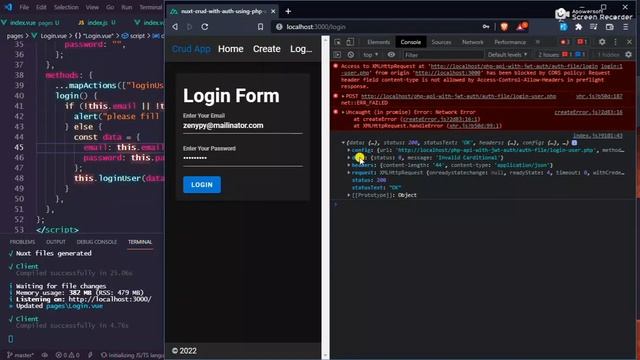This screenshot has width=640, height=360.
Task: Expand more DevTools tabs chevron
Action: tap(538, 42)
